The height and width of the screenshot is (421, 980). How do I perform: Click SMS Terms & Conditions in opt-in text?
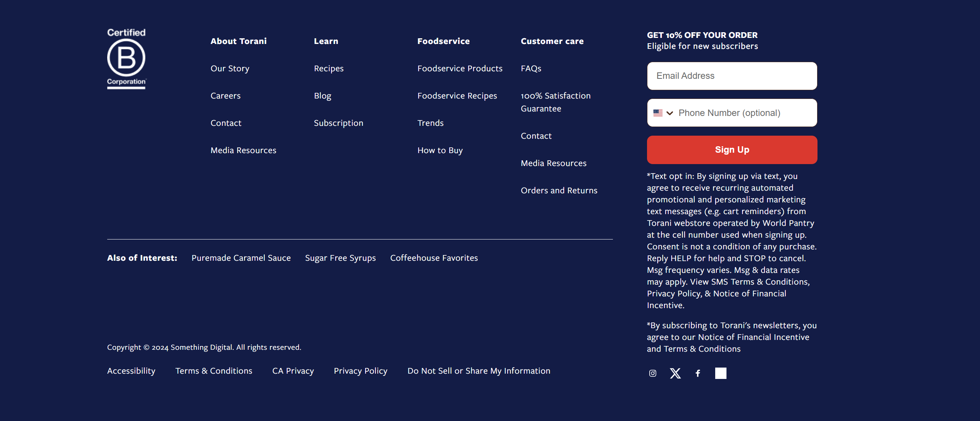click(x=760, y=282)
